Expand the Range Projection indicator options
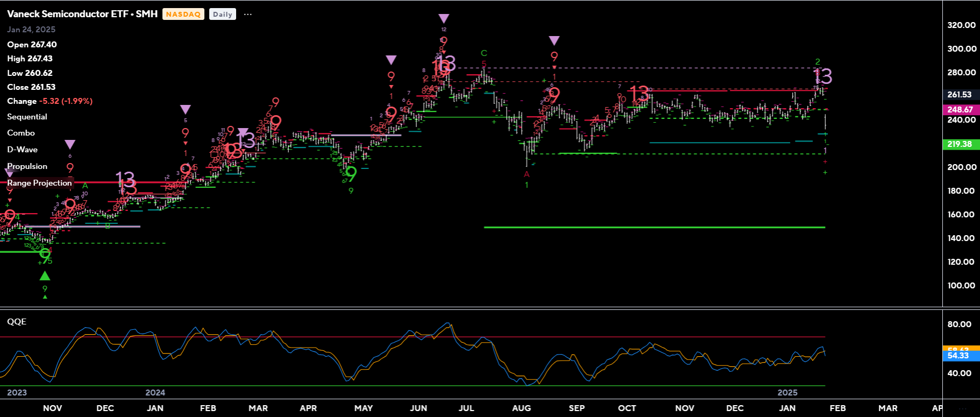 [39, 183]
